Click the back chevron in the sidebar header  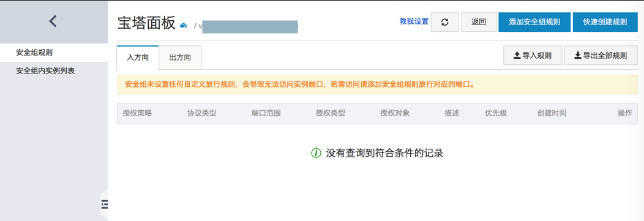tap(53, 21)
